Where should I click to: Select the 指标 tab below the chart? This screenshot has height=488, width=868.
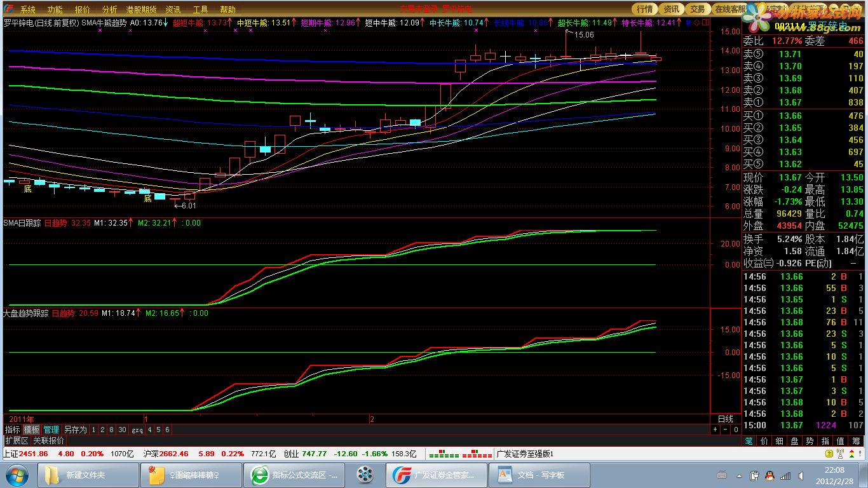[13, 430]
